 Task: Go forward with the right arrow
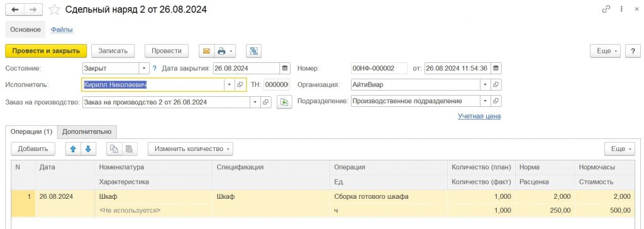[x=34, y=10]
